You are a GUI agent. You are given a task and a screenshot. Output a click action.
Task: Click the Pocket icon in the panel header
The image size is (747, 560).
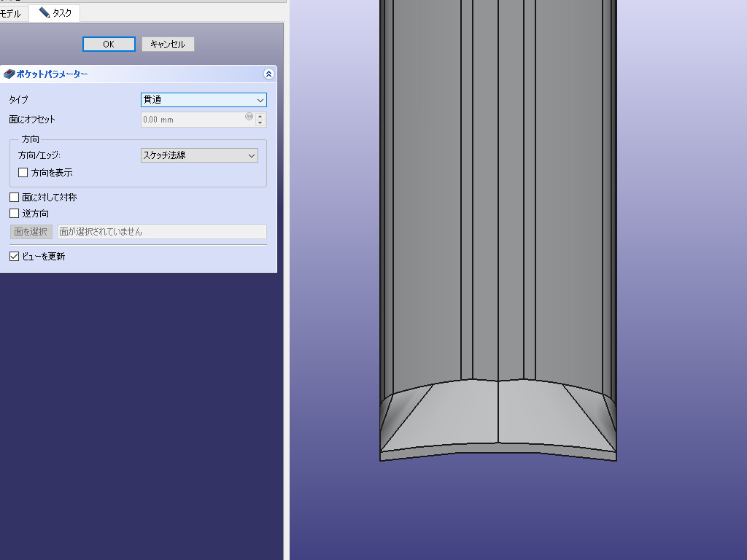point(9,74)
